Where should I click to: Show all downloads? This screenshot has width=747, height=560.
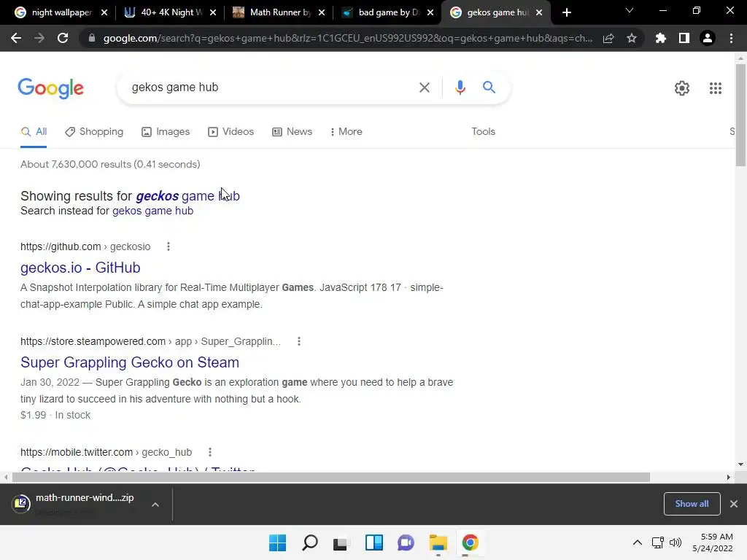coord(692,504)
